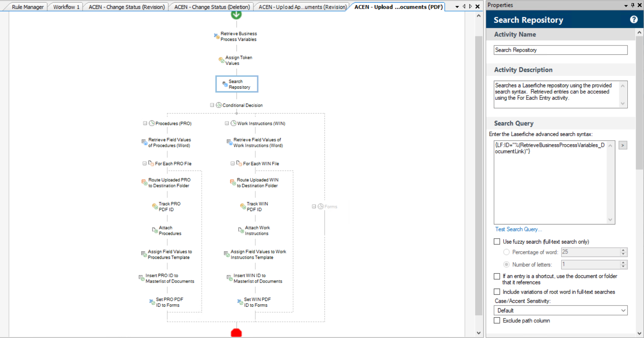The image size is (644, 338).
Task: Enable Use fuzzy search checkbox
Action: 497,242
